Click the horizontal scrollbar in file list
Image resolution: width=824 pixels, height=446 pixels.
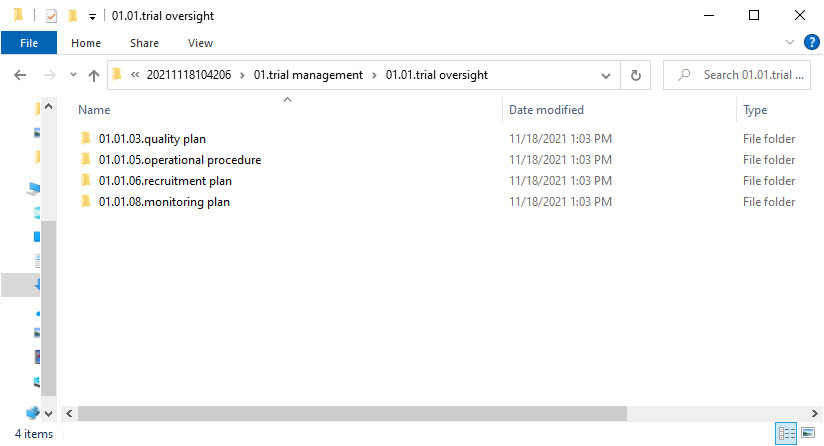[x=350, y=413]
